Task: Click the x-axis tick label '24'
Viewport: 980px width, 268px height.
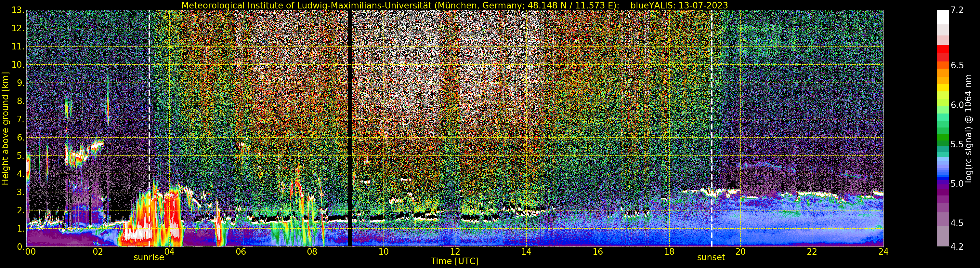Action: point(883,251)
